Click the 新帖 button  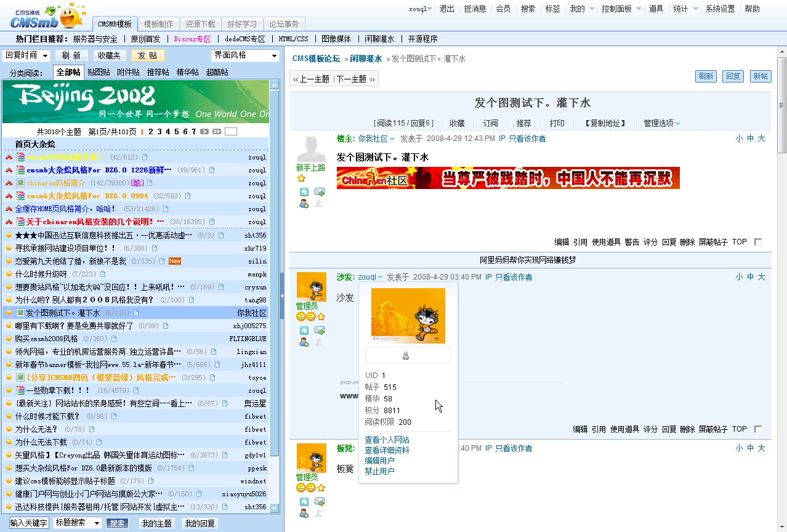click(761, 76)
